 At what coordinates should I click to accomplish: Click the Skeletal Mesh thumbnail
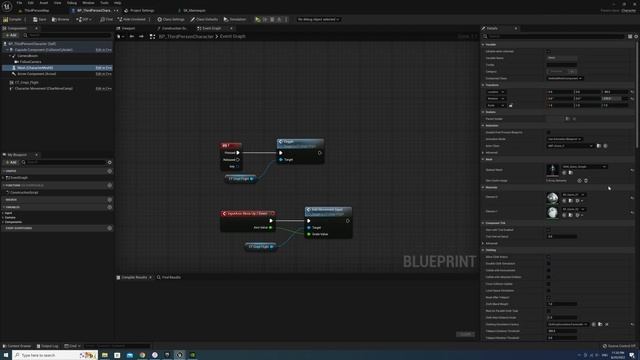click(x=552, y=170)
